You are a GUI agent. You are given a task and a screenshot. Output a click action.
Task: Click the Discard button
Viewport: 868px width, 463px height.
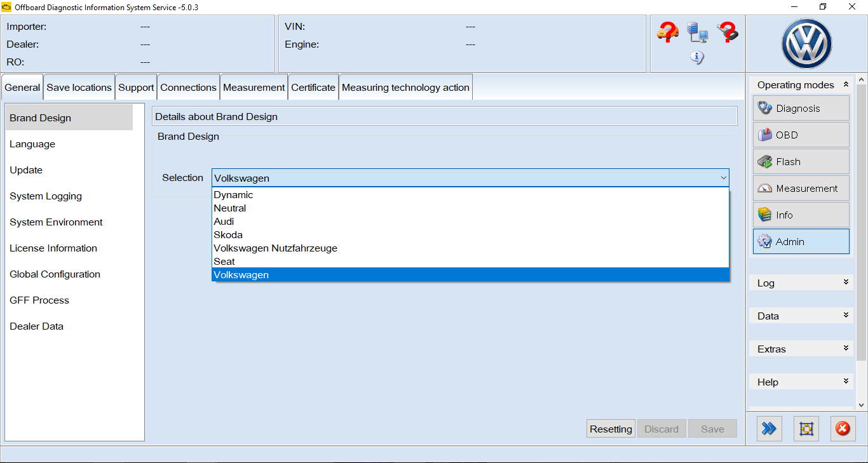click(661, 429)
